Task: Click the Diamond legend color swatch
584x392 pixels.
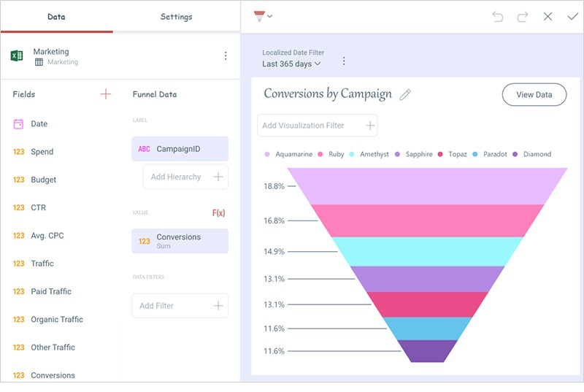Action: 515,154
